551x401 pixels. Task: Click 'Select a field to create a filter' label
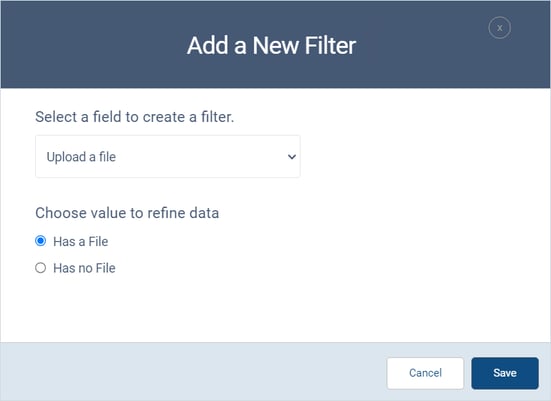[x=135, y=117]
